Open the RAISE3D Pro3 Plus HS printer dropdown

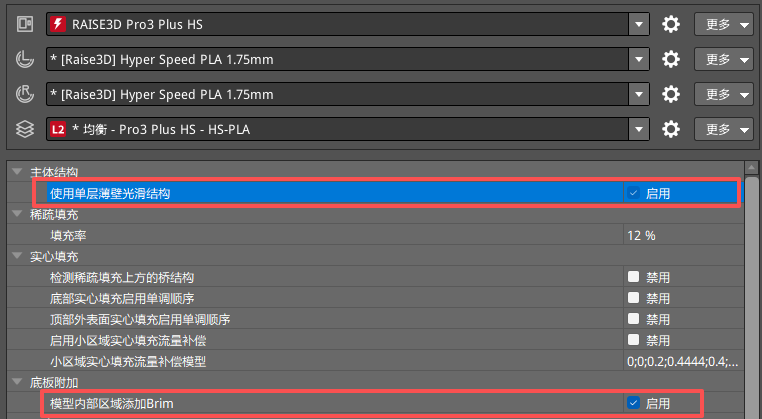point(639,24)
